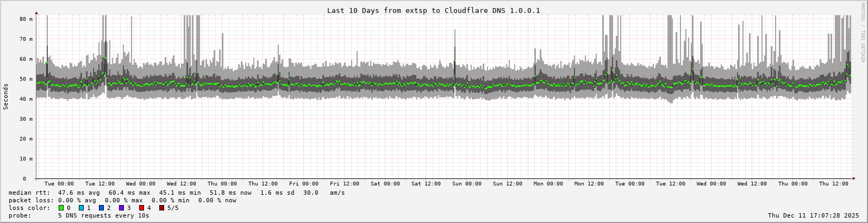Image resolution: width=868 pixels, height=223 pixels.
Task: Click the green loss color swatch for 0
Action: click(61, 208)
